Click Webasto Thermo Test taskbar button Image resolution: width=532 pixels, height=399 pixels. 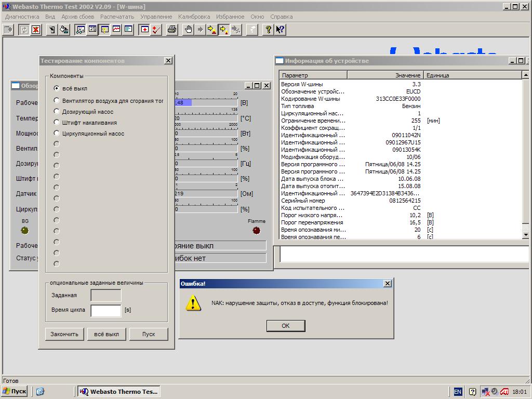click(119, 392)
